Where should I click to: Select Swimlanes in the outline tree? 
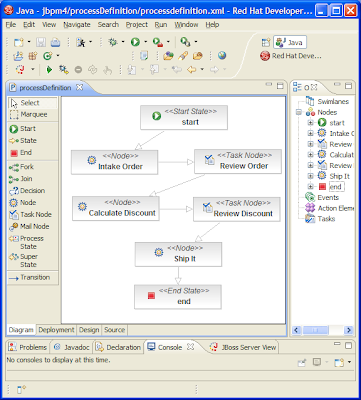[x=327, y=102]
